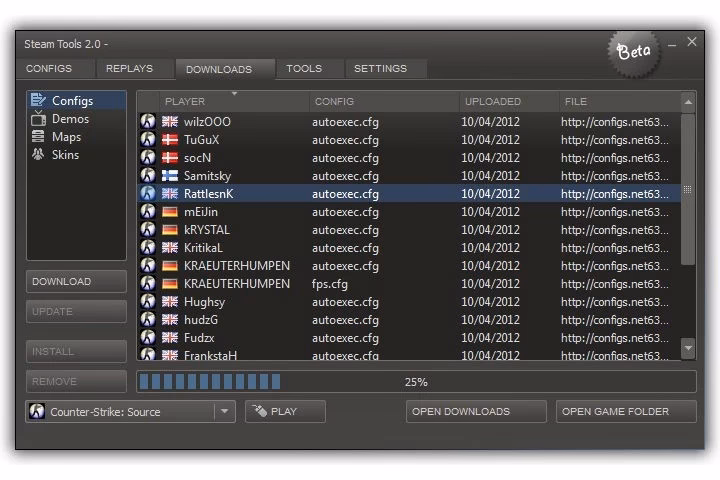The width and height of the screenshot is (720, 480).
Task: Click the file URL in Hughsy row
Action: (615, 301)
